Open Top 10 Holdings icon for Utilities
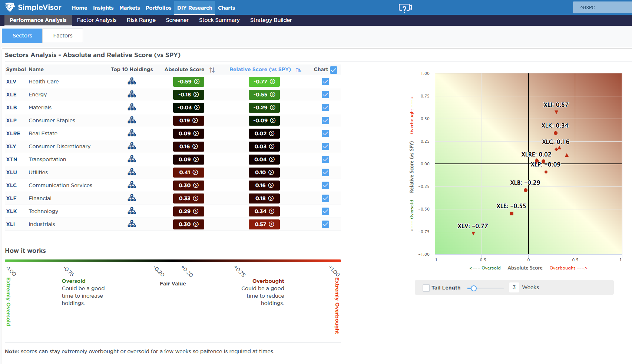The height and width of the screenshot is (364, 632). [132, 172]
